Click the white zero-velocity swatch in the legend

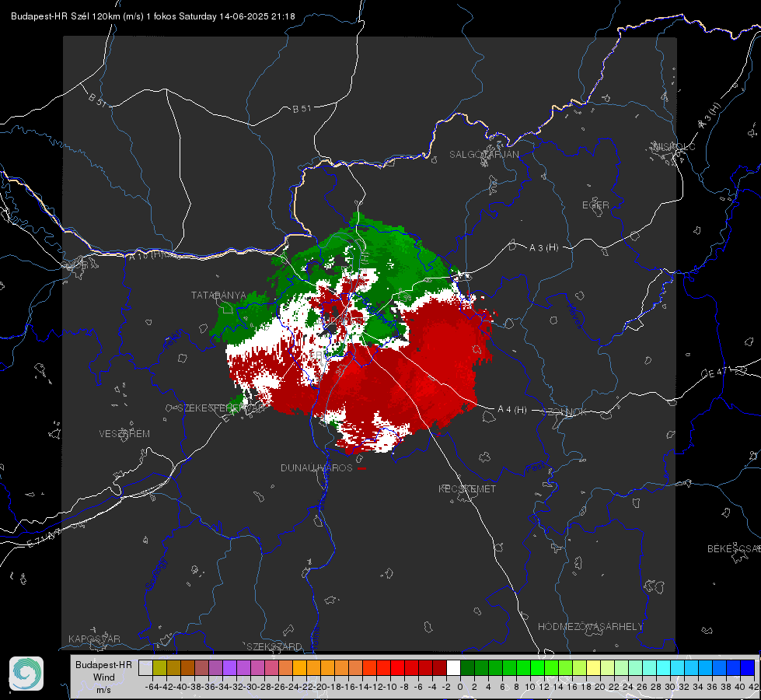(x=453, y=667)
